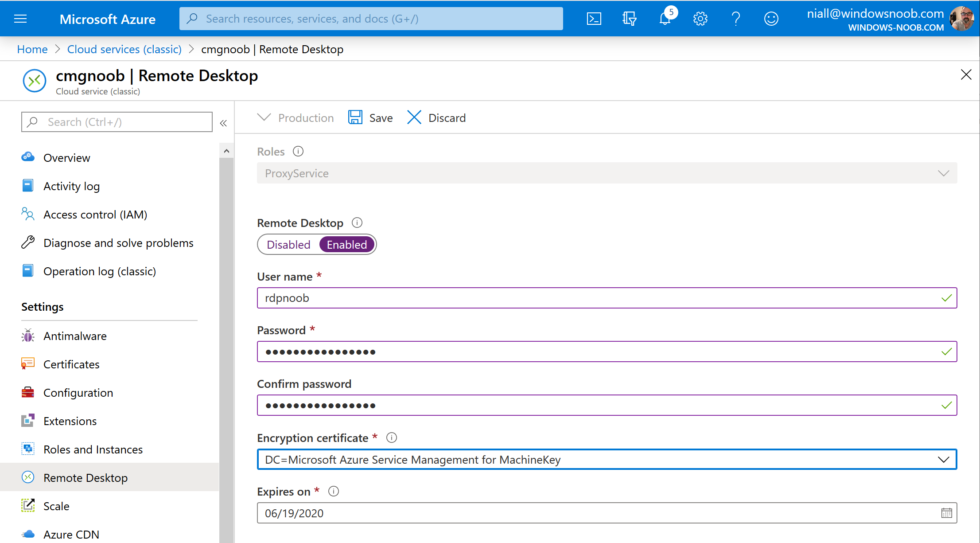Screen dimensions: 980x543
Task: Open the Encryption certificate dropdown
Action: pyautogui.click(x=607, y=459)
